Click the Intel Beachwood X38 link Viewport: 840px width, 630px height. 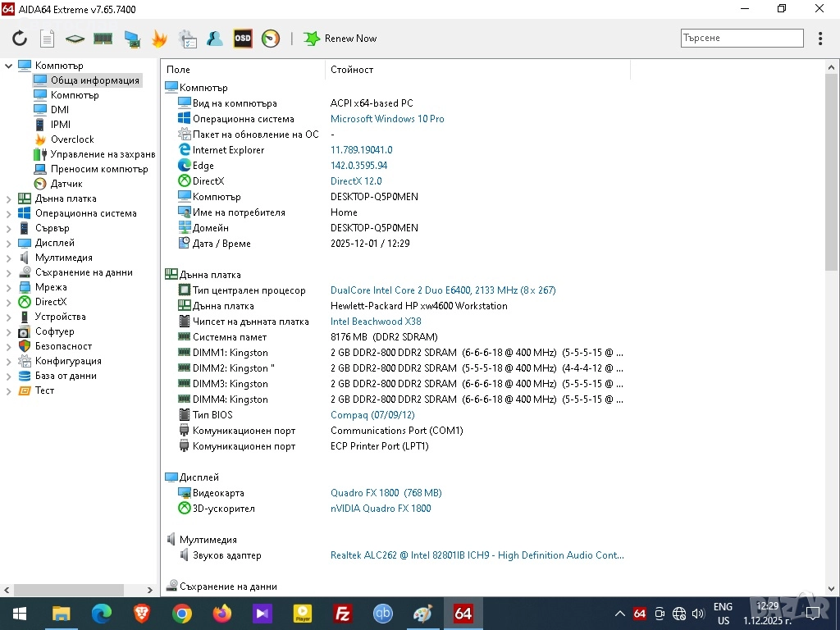(x=376, y=322)
